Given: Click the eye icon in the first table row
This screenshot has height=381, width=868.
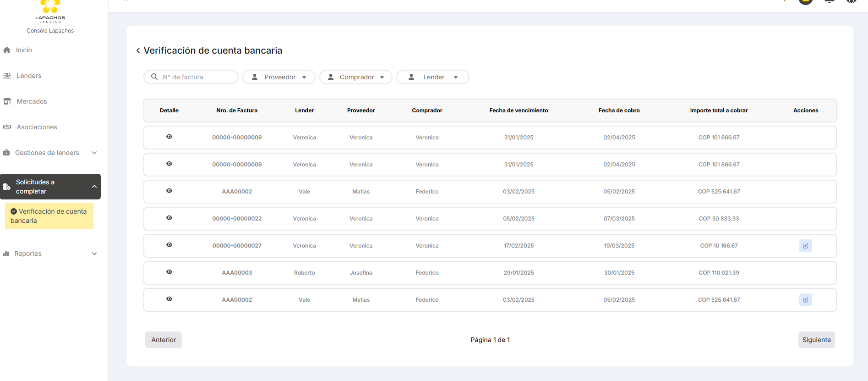Looking at the screenshot, I should click(169, 137).
